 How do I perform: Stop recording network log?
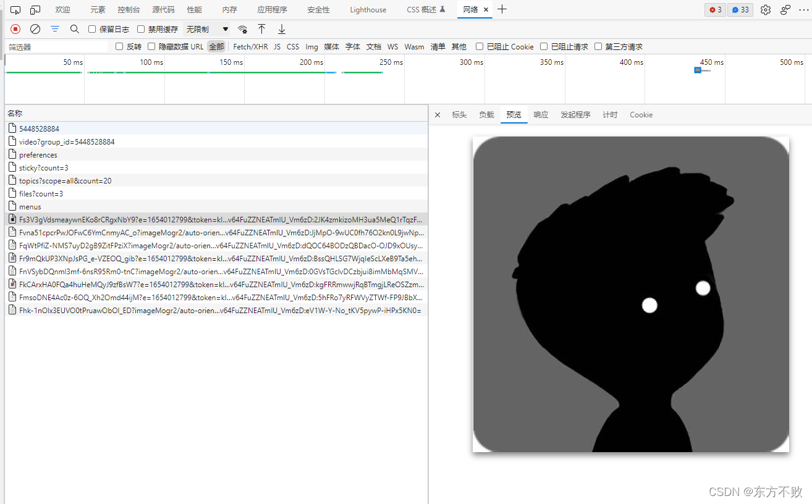pos(15,29)
